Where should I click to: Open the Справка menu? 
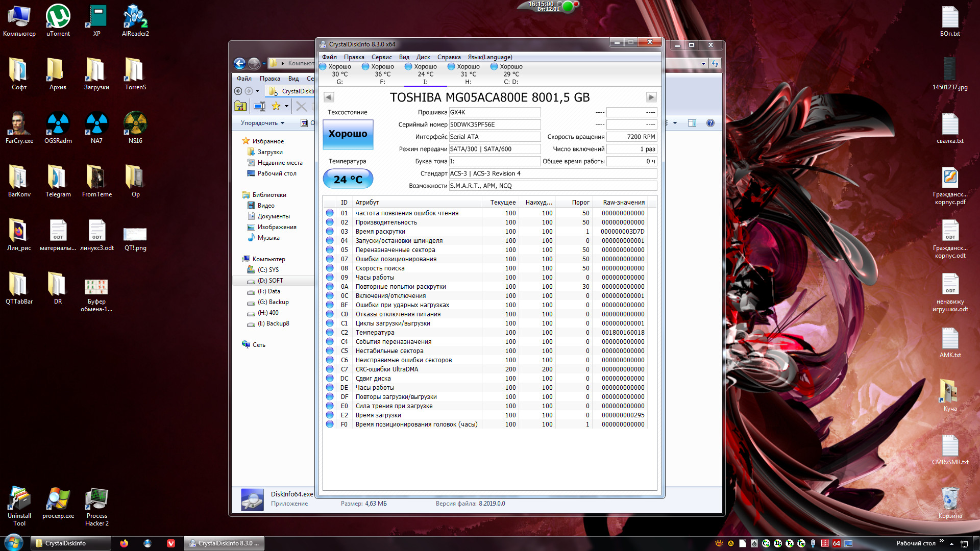click(x=449, y=57)
